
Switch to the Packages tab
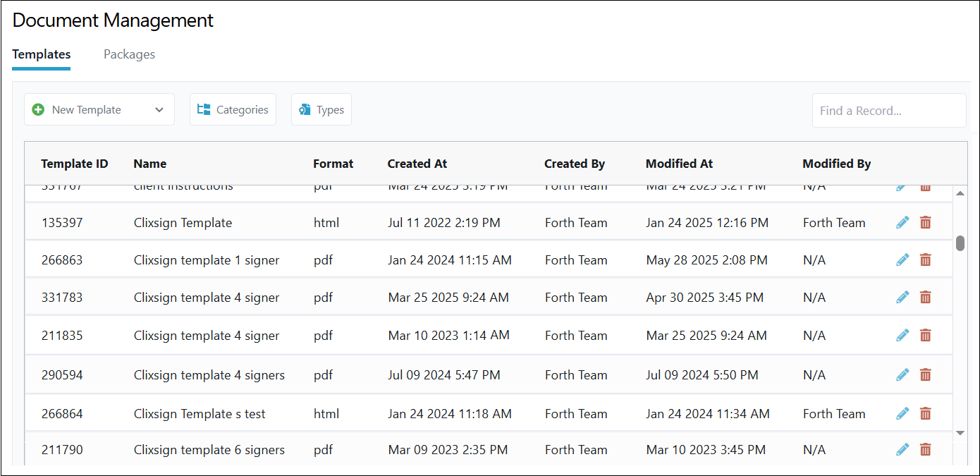coord(129,54)
